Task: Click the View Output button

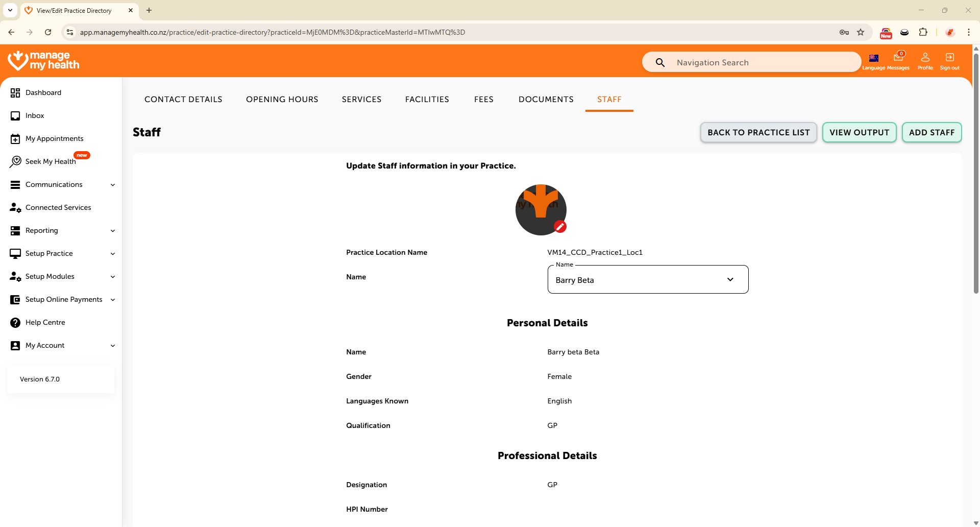Action: [x=859, y=133]
